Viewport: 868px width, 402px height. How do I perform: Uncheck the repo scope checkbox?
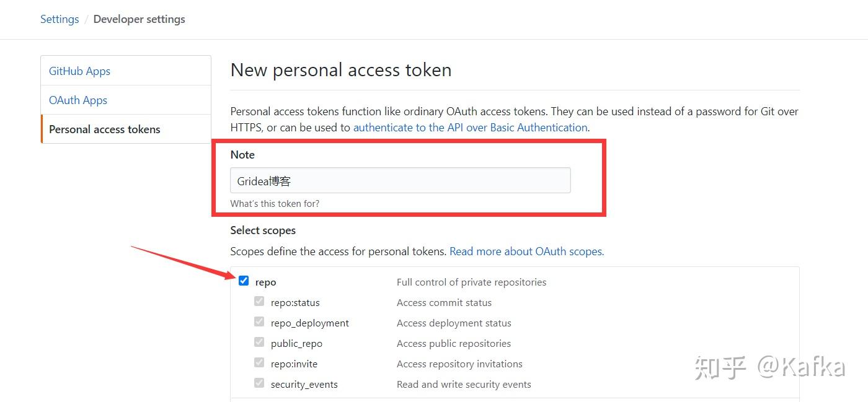pyautogui.click(x=243, y=280)
